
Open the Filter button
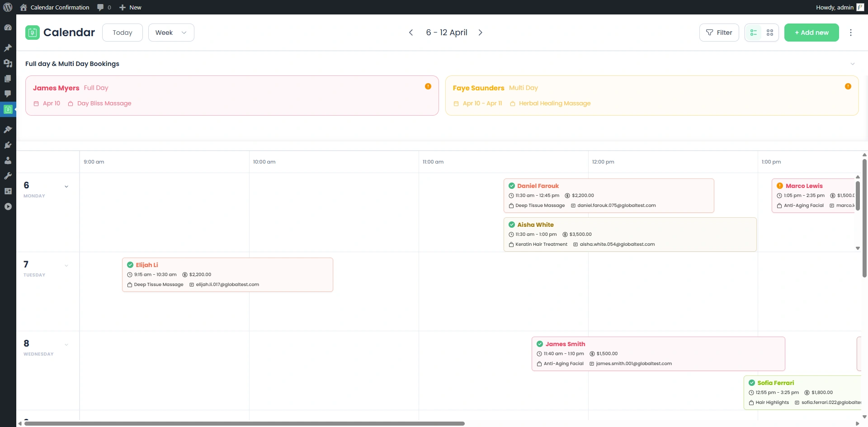click(719, 33)
